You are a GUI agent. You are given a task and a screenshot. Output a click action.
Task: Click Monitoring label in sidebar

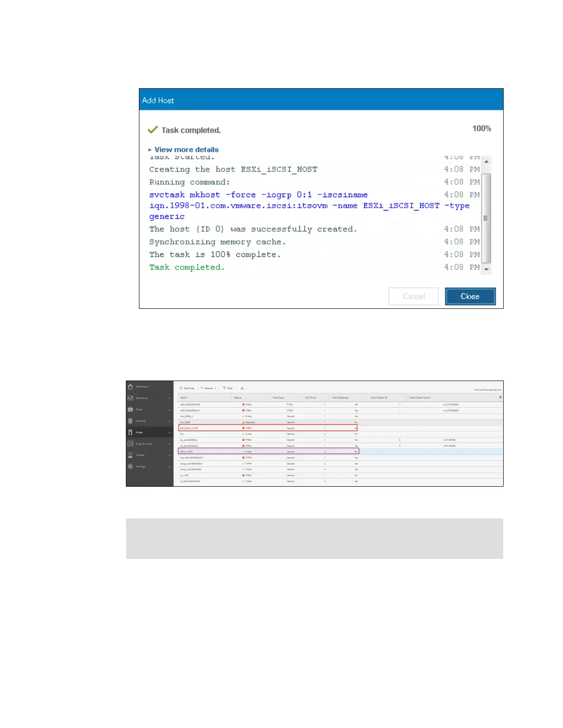point(142,398)
